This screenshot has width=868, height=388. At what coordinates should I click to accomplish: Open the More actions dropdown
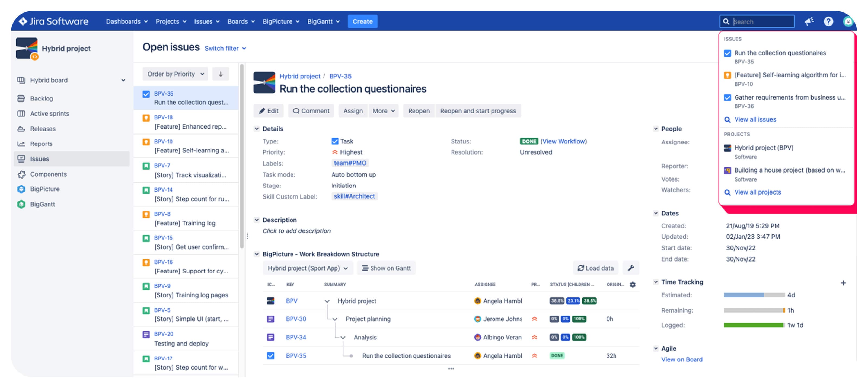[384, 111]
